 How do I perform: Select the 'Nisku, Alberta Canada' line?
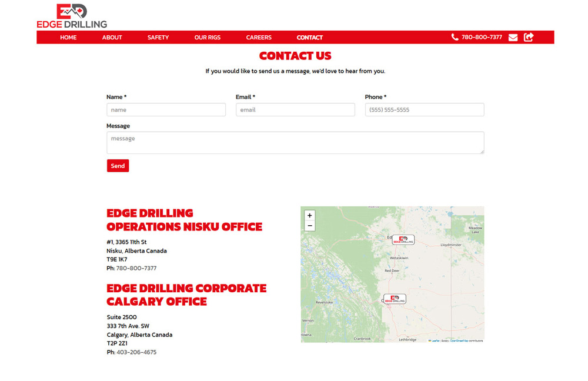[136, 251]
